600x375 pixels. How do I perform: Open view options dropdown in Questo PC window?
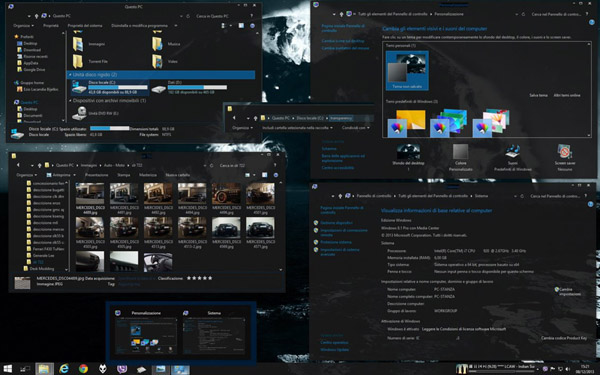coord(231,26)
